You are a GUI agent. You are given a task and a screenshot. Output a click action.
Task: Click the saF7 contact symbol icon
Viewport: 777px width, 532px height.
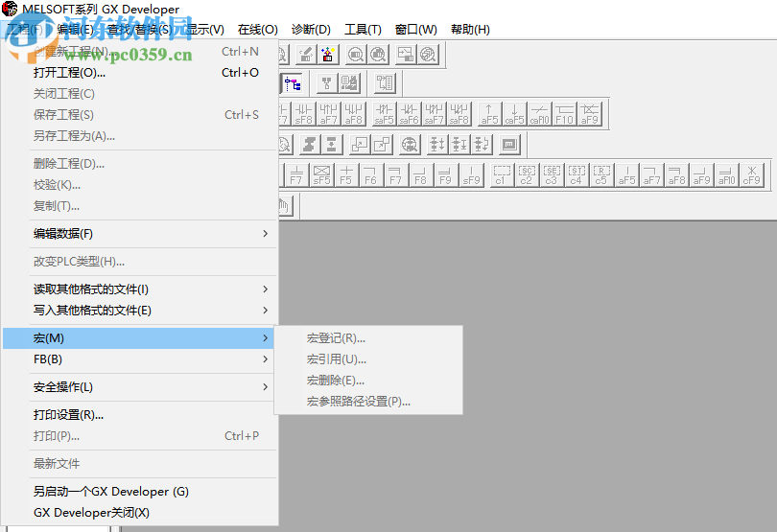[x=435, y=114]
